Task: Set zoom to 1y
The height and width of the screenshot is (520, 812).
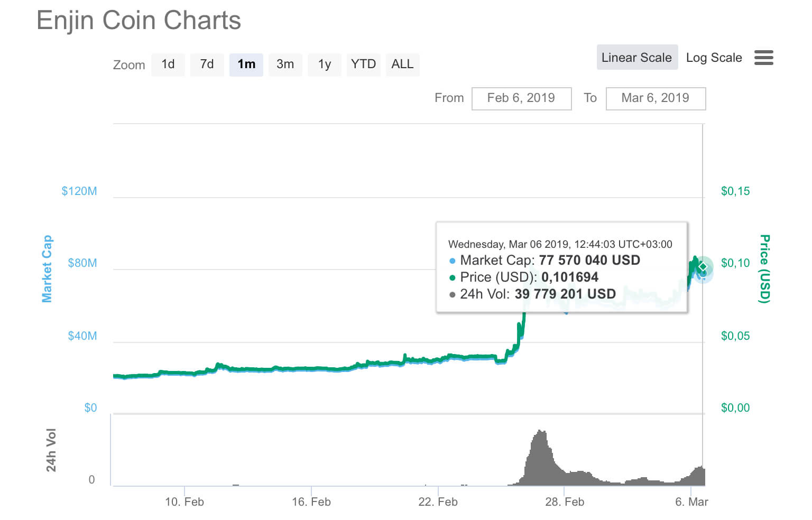Action: click(325, 64)
